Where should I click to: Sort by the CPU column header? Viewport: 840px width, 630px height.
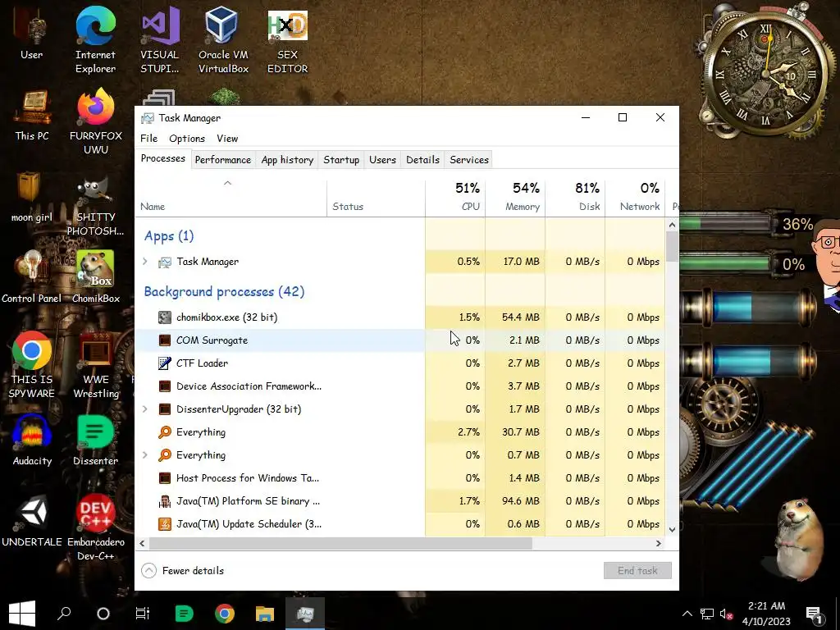point(455,197)
